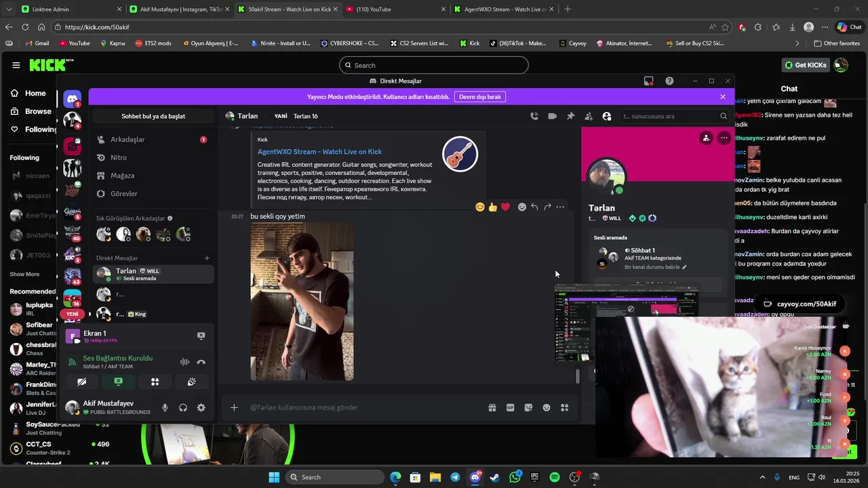React with red heart on message
The width and height of the screenshot is (868, 488).
pos(505,207)
